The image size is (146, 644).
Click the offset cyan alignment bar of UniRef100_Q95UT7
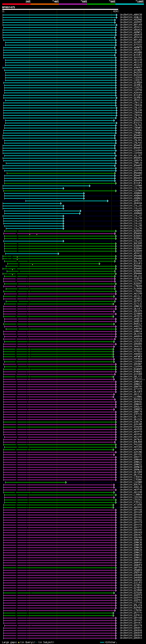tap(67, 201)
